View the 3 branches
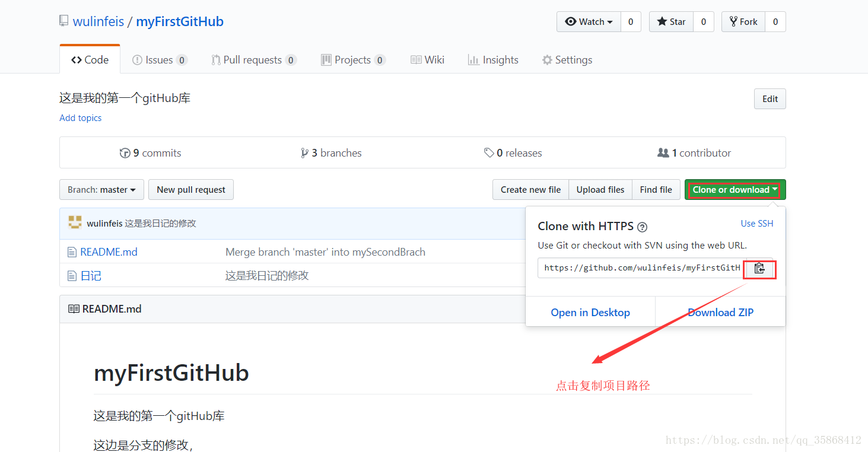 [332, 153]
